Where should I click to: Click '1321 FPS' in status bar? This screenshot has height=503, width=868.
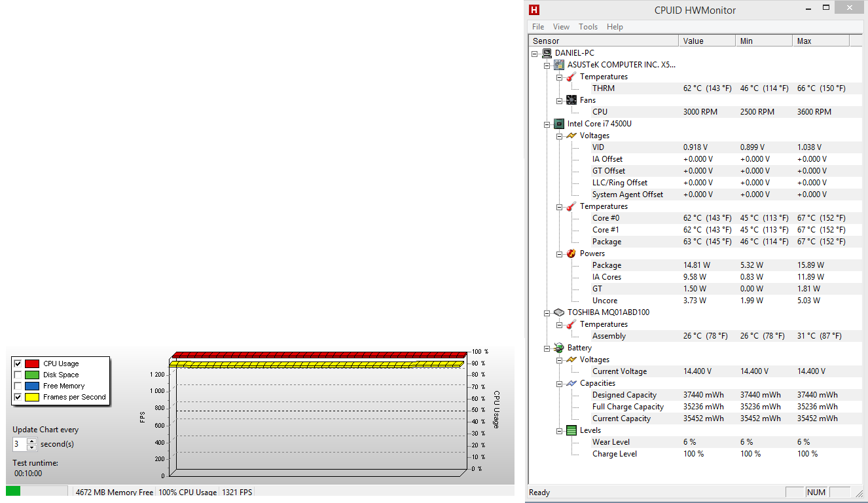click(x=237, y=493)
